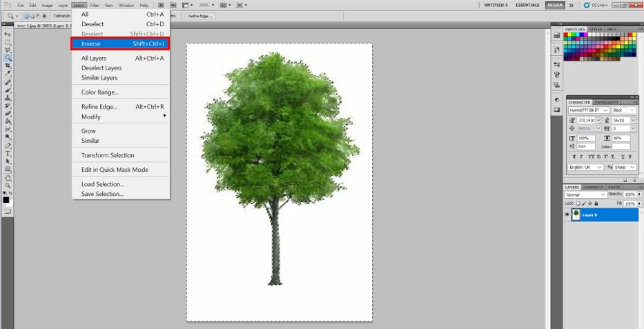Switch to the Essentials workspace
The height and width of the screenshot is (329, 644).
(529, 4)
